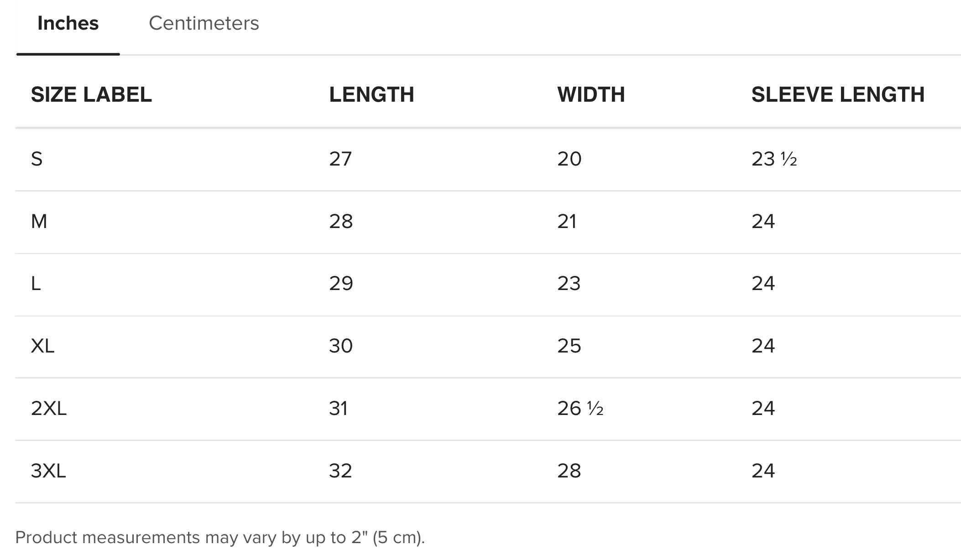Screen dimensions: 961x560
Task: Click the length value 32 for size 3XL
Action: [340, 471]
